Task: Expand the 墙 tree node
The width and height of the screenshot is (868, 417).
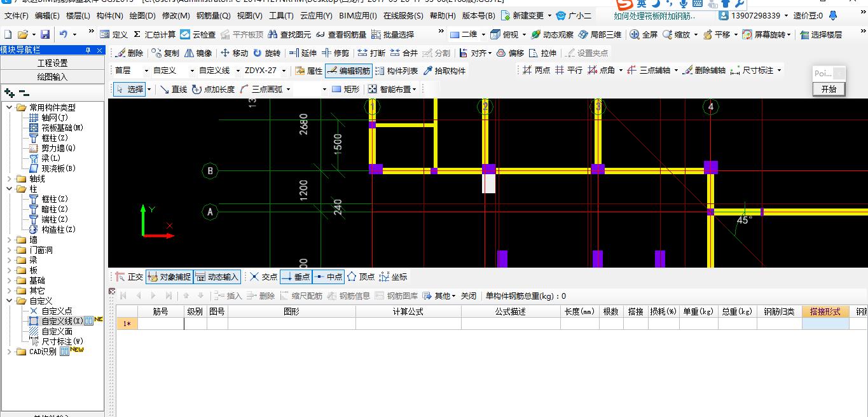Action: (x=10, y=240)
